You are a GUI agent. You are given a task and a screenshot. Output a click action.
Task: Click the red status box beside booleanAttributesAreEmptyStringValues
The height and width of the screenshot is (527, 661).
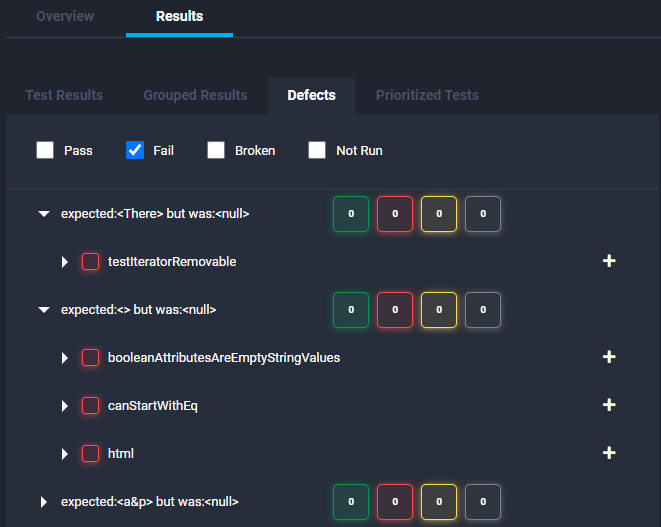(x=91, y=358)
